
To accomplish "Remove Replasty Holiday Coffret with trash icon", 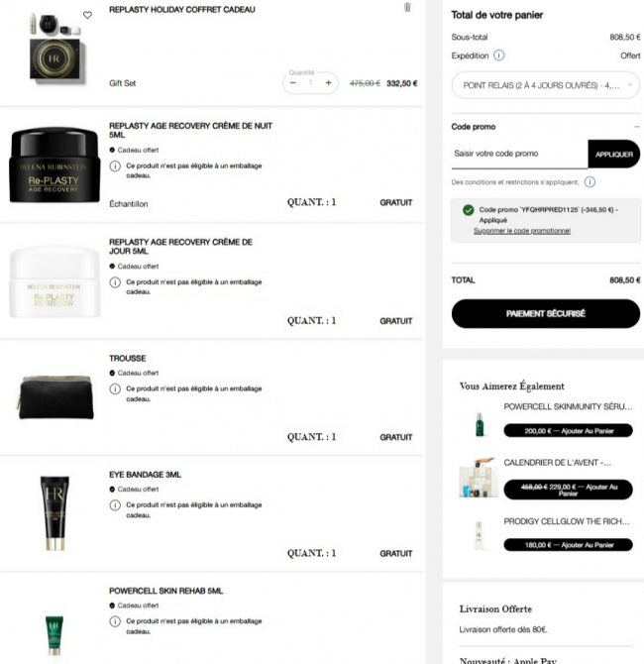I will [407, 7].
